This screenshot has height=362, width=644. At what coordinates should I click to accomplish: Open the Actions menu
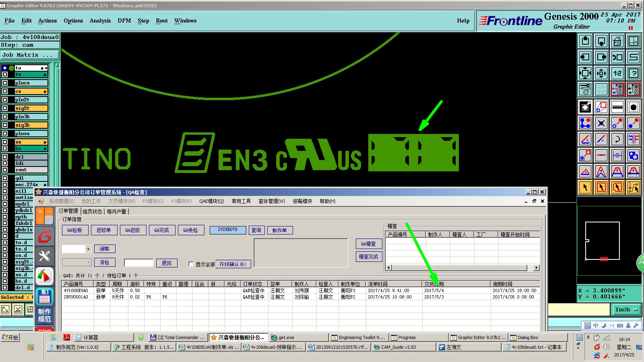click(x=47, y=21)
